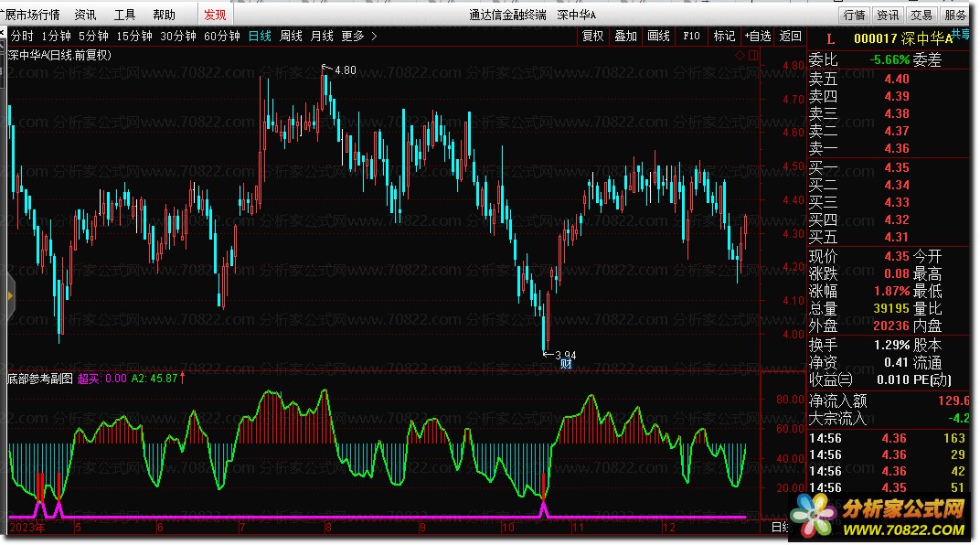This screenshot has width=980, height=545.
Task: Click the 总量 39195 volume value
Action: pos(891,309)
